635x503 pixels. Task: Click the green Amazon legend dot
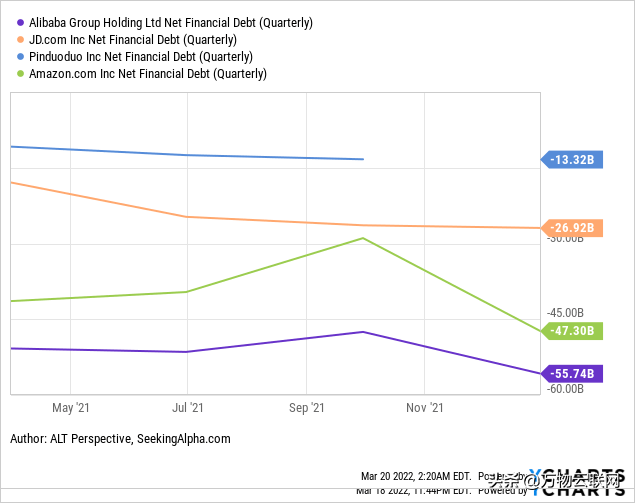20,74
